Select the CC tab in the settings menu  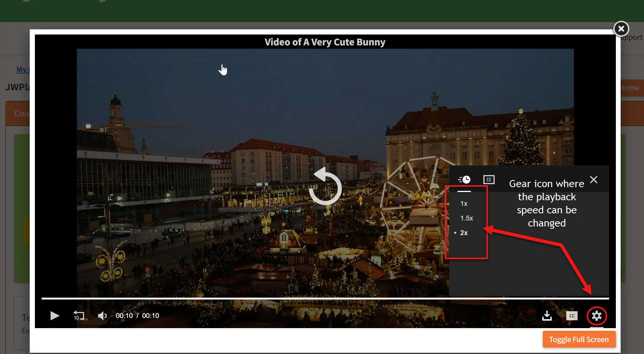(489, 179)
